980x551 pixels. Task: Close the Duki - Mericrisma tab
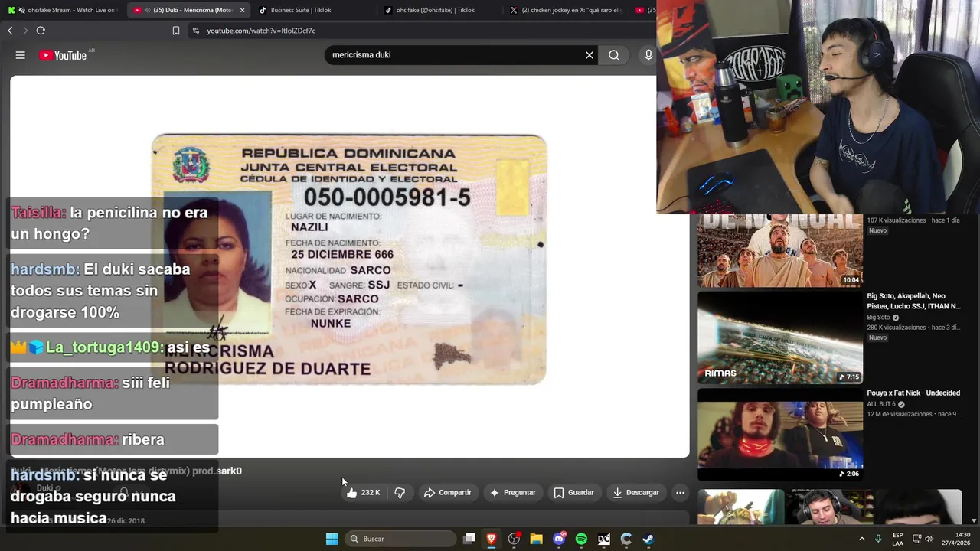243,10
